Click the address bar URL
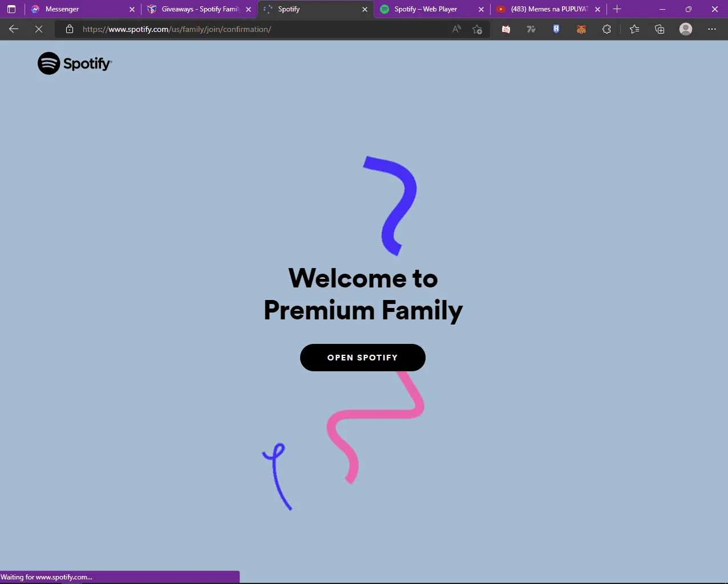This screenshot has height=584, width=728. pos(177,29)
